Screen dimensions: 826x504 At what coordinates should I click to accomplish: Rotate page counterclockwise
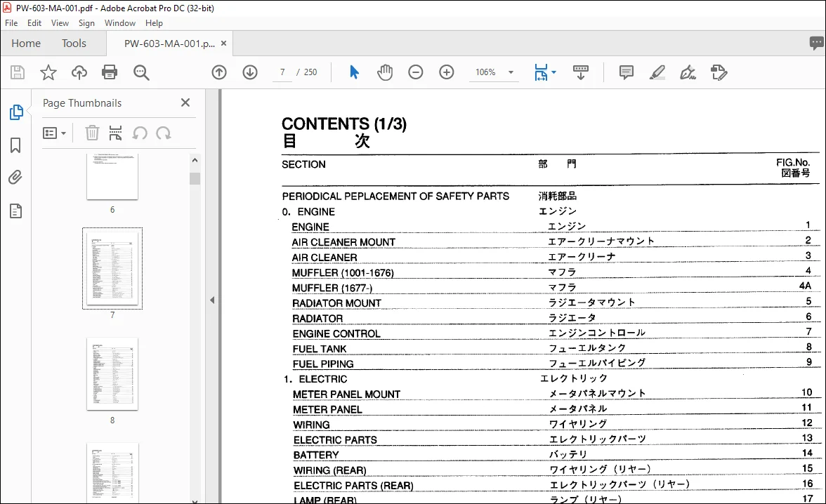(x=140, y=133)
